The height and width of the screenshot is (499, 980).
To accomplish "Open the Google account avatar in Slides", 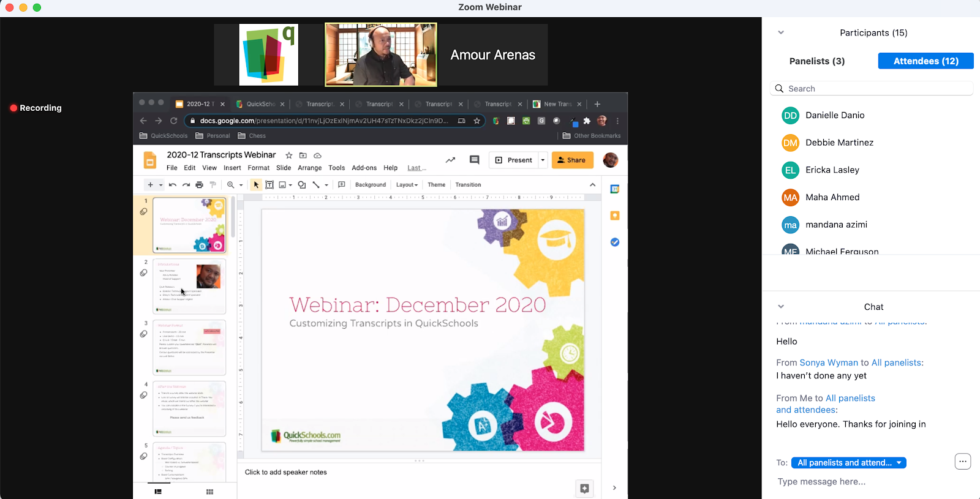I will click(611, 160).
